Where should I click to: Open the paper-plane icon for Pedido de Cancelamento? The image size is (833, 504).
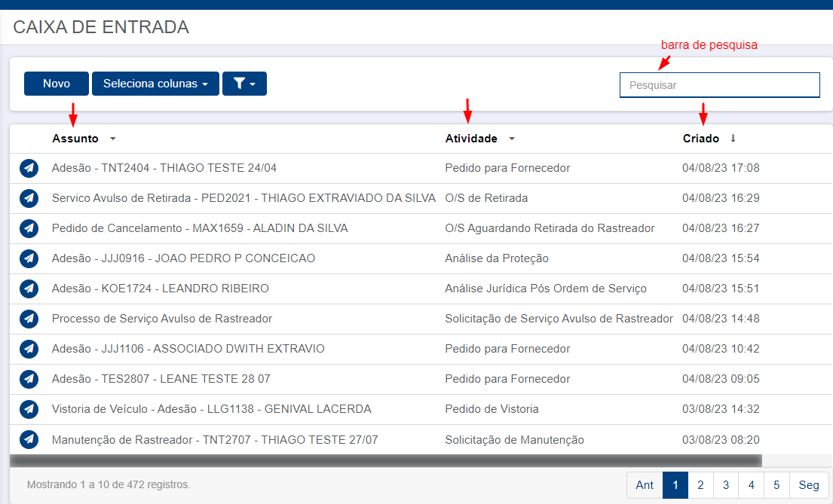[x=29, y=228]
